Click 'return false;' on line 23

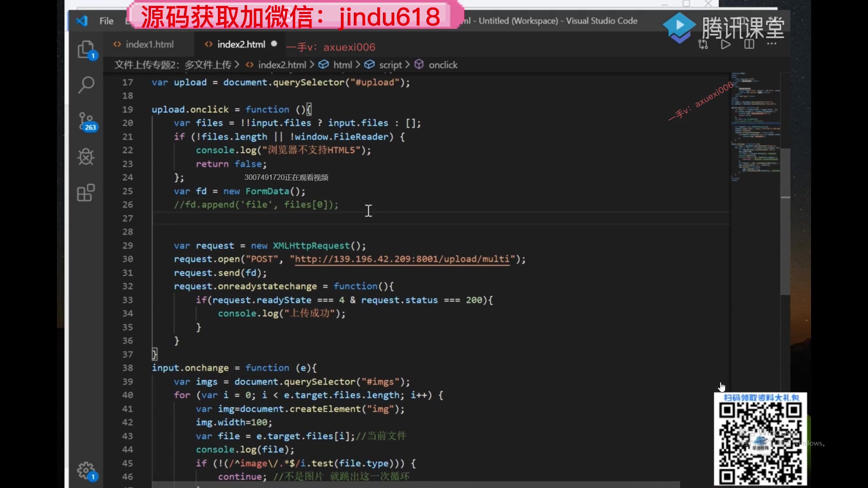(231, 164)
